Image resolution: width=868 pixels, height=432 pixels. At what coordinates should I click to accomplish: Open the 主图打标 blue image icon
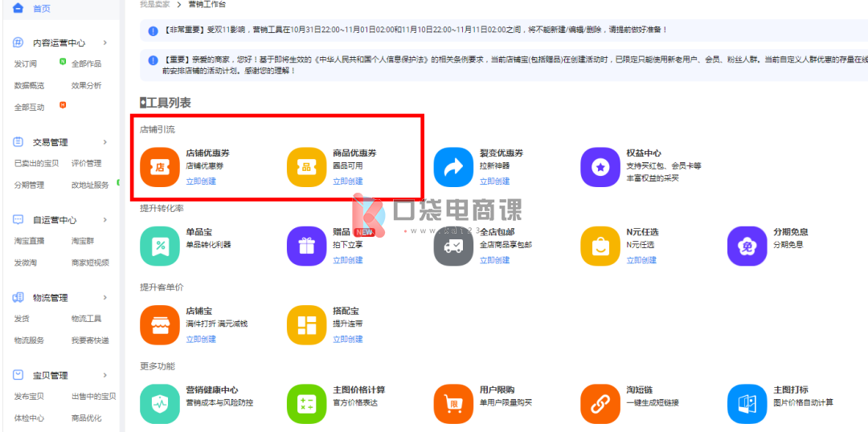pyautogui.click(x=747, y=404)
